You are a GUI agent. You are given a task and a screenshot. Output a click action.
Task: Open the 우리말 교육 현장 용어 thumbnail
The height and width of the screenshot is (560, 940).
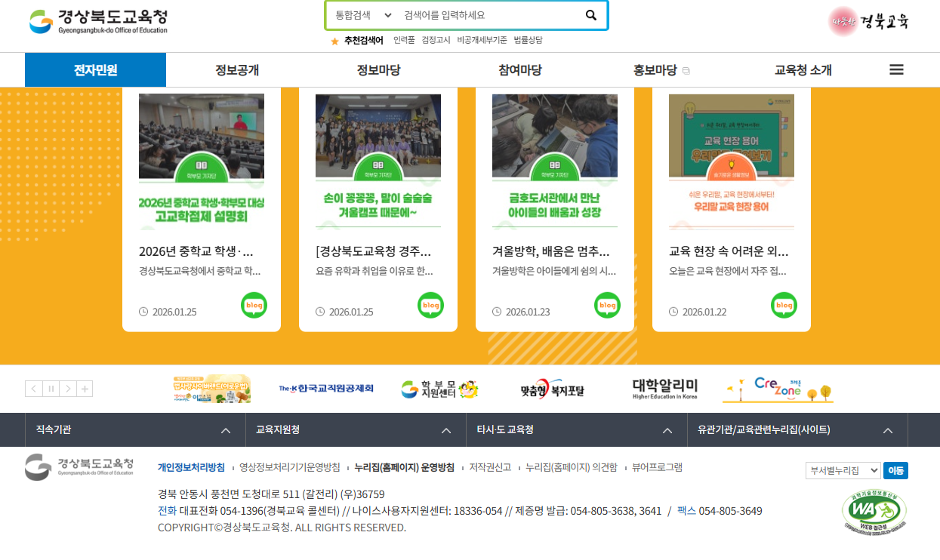click(x=732, y=161)
